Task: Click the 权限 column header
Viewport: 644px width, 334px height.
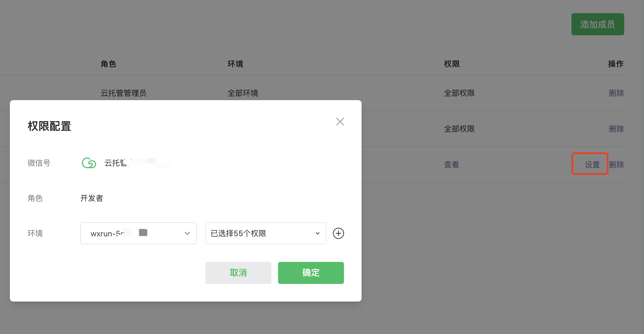Action: tap(452, 64)
